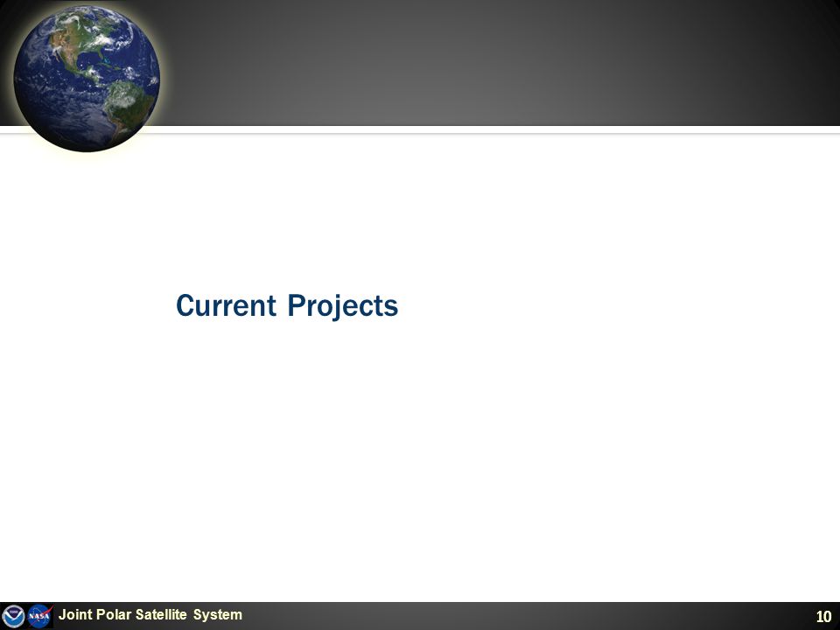Screen dimensions: 840x630
Task: Click slide number 10
Action: (x=823, y=617)
